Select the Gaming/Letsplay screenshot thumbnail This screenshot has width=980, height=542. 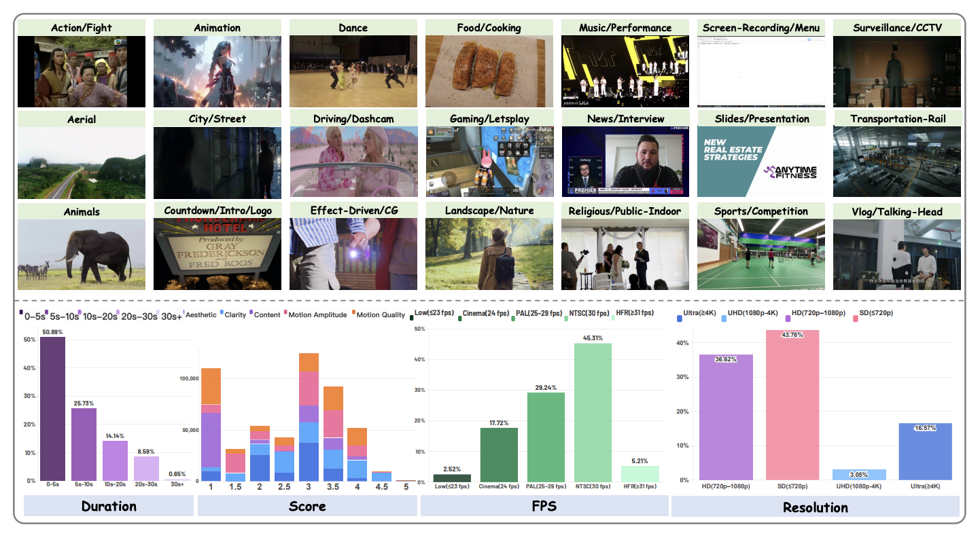[x=489, y=162]
